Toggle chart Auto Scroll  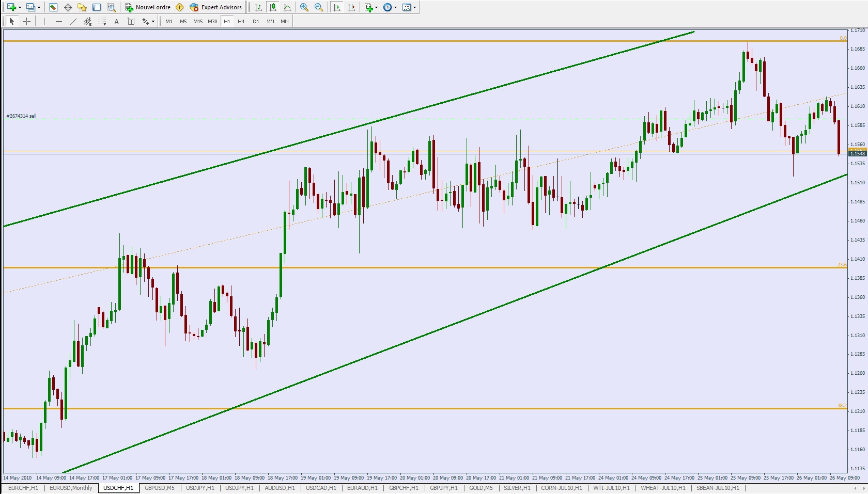pos(337,7)
